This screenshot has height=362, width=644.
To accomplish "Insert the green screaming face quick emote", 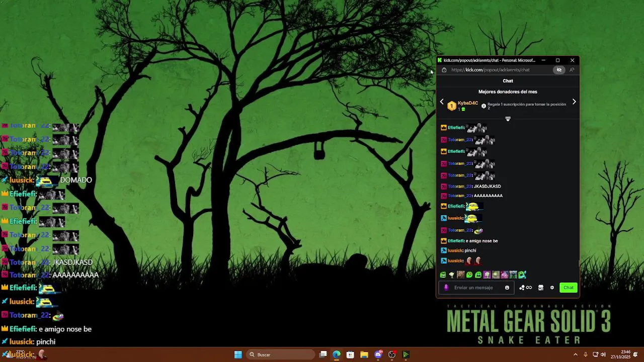I will tap(478, 275).
